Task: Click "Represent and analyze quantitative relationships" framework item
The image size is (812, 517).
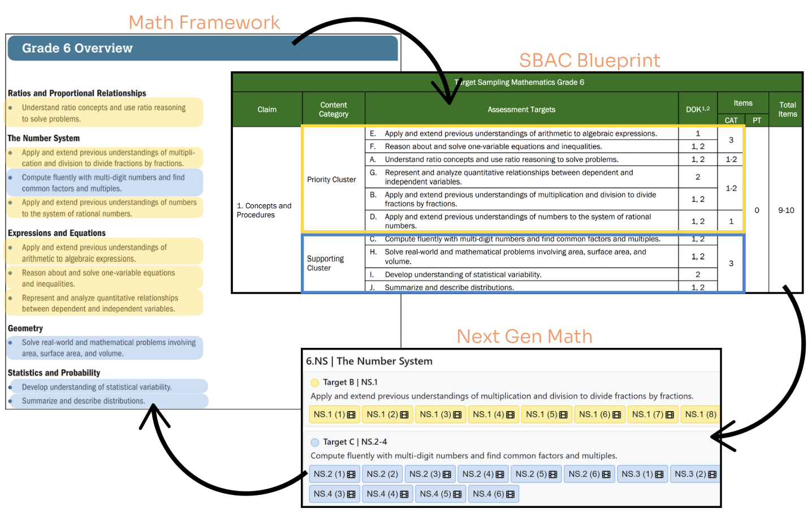Action: tap(103, 303)
